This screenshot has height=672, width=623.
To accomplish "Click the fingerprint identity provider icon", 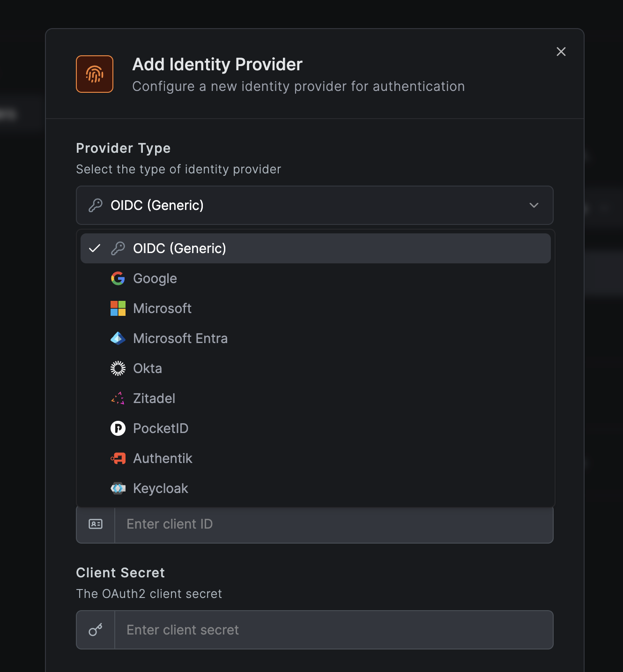I will tap(94, 74).
